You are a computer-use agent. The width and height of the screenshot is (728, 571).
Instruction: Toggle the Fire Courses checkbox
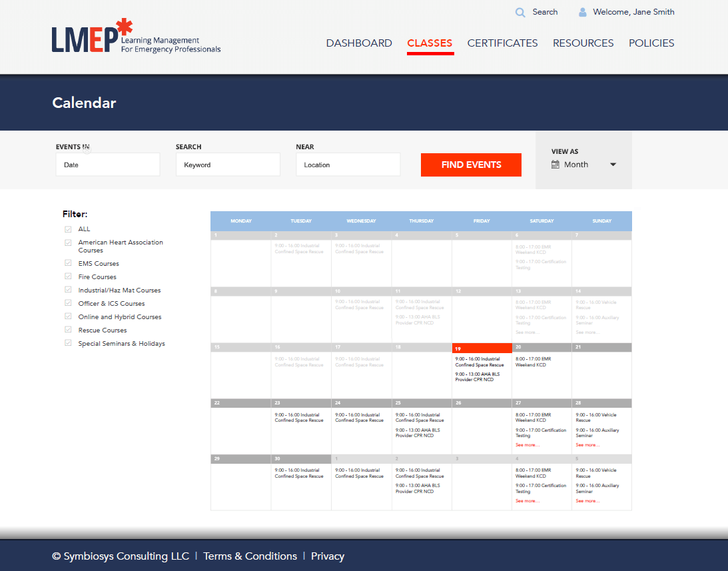[68, 277]
